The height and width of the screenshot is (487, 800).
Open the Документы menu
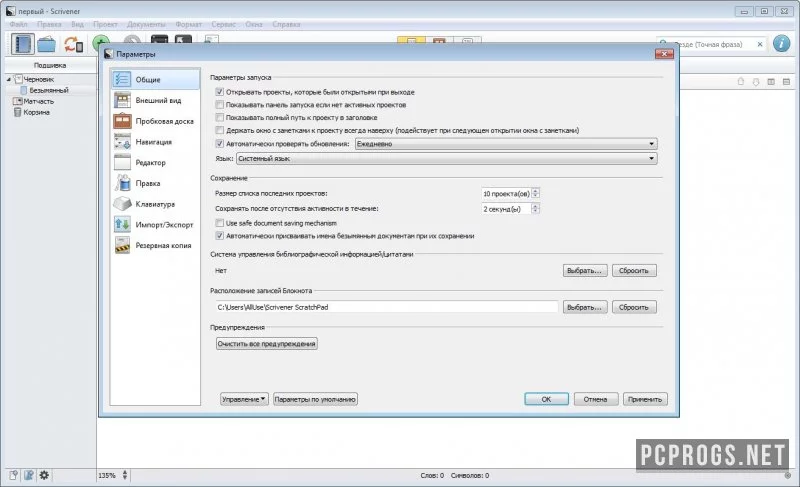coord(146,24)
